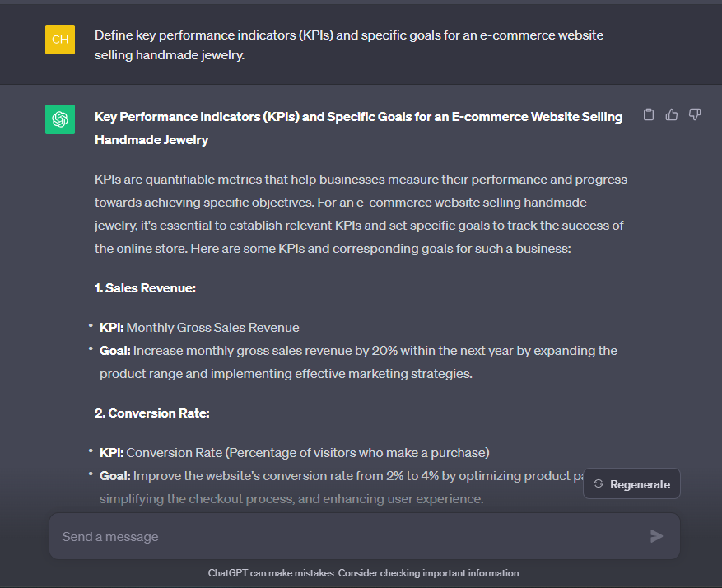The image size is (722, 588).
Task: Mark the response with thumbs down
Action: coord(694,114)
